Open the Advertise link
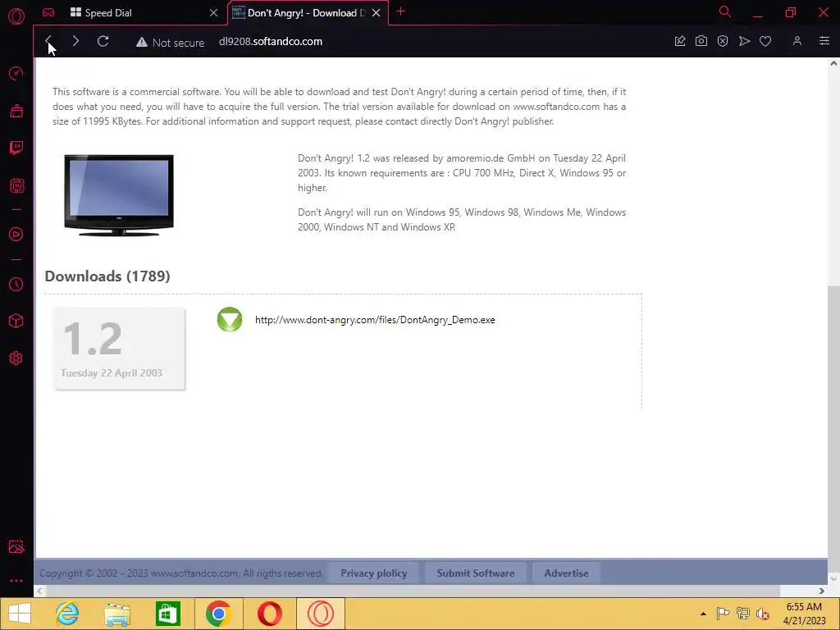This screenshot has width=840, height=630. pos(566,573)
